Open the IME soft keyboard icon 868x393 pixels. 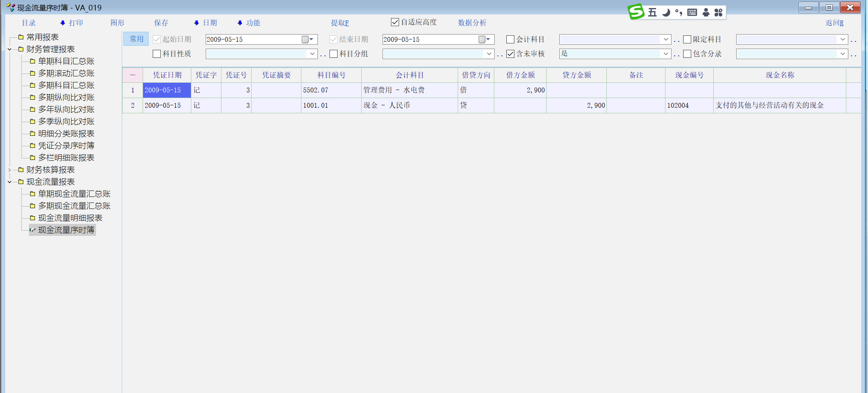coord(692,12)
